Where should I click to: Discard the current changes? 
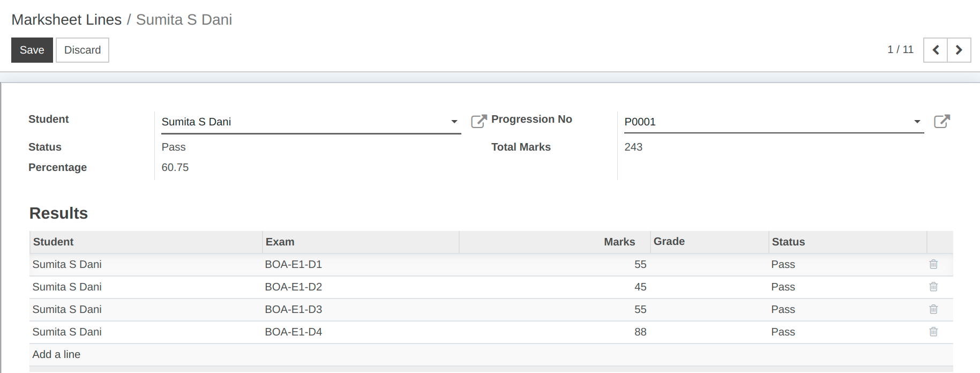click(x=83, y=50)
